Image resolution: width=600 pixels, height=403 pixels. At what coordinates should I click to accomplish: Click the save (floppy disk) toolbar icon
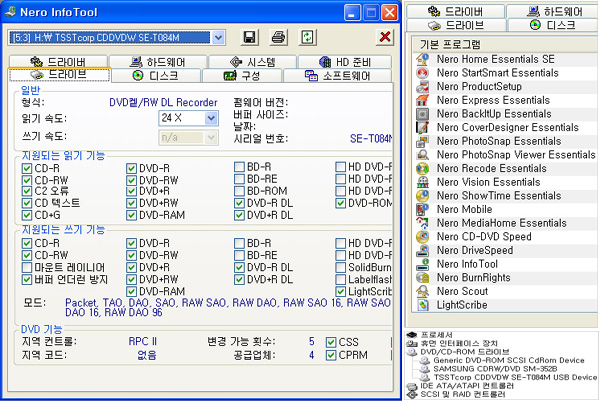pyautogui.click(x=249, y=37)
